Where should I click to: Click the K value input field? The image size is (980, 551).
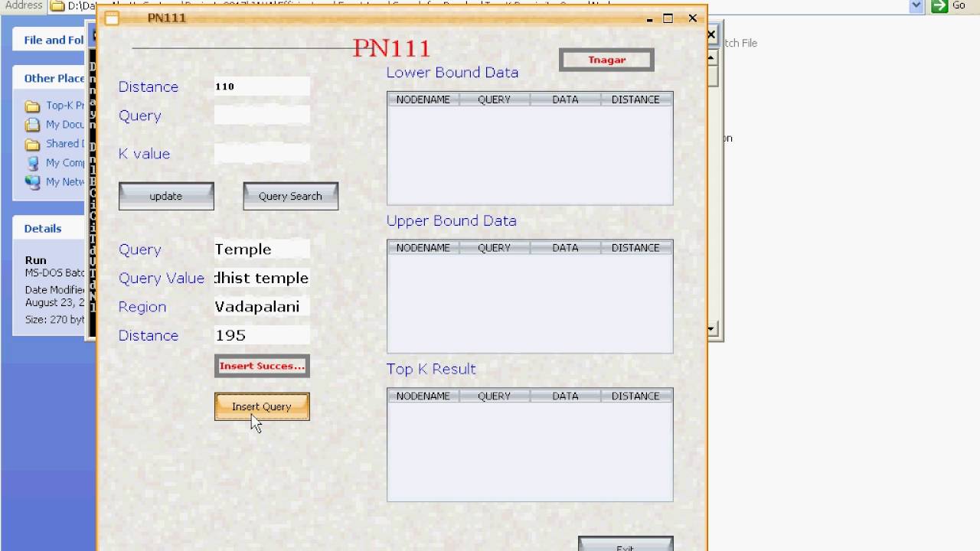tap(262, 153)
